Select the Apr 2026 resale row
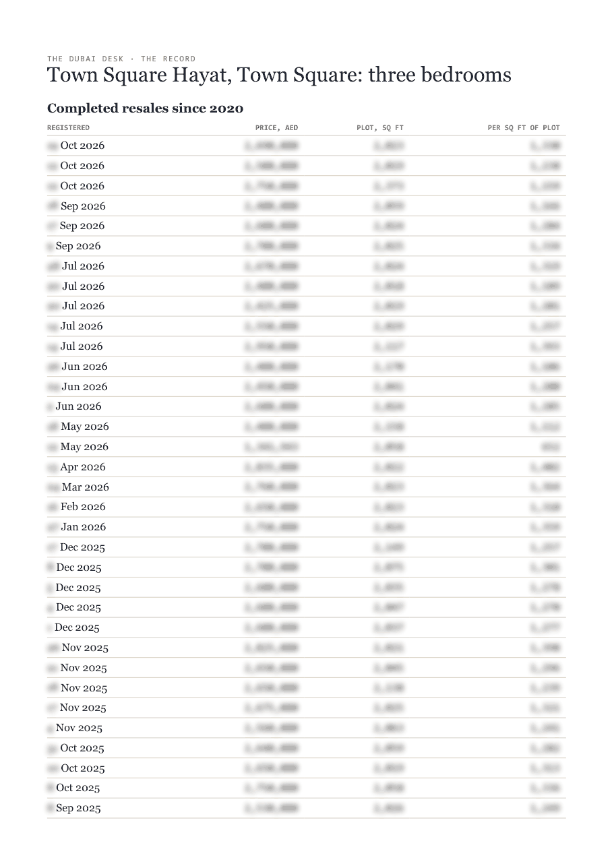The height and width of the screenshot is (868, 614). (307, 467)
